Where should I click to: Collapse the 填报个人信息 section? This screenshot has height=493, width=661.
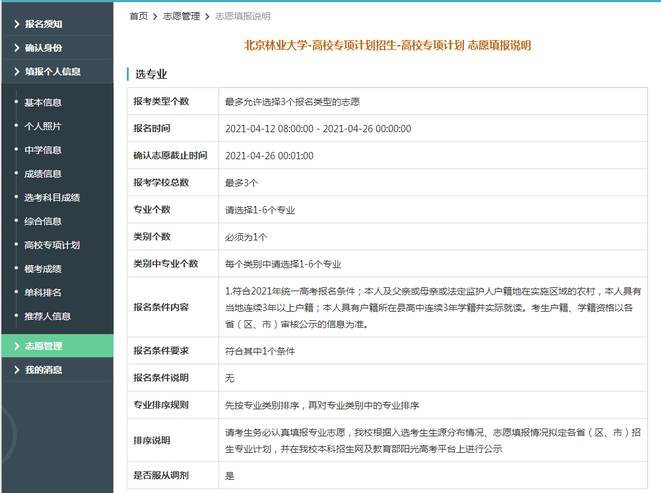[x=52, y=71]
